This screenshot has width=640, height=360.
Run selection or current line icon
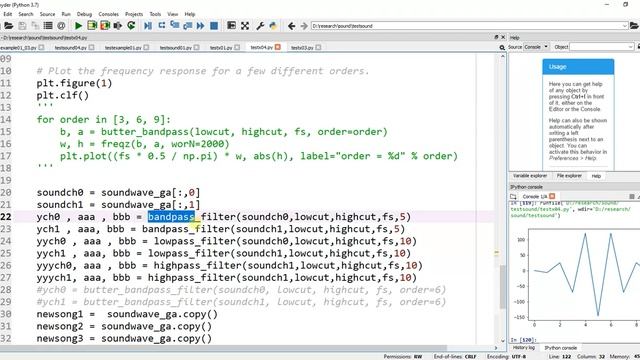(x=118, y=26)
